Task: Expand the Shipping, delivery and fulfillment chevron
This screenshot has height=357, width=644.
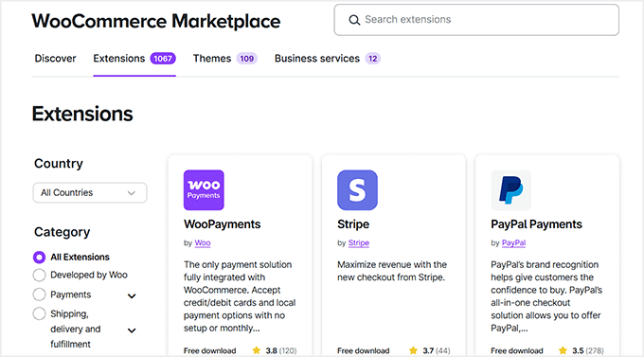Action: pos(132,330)
